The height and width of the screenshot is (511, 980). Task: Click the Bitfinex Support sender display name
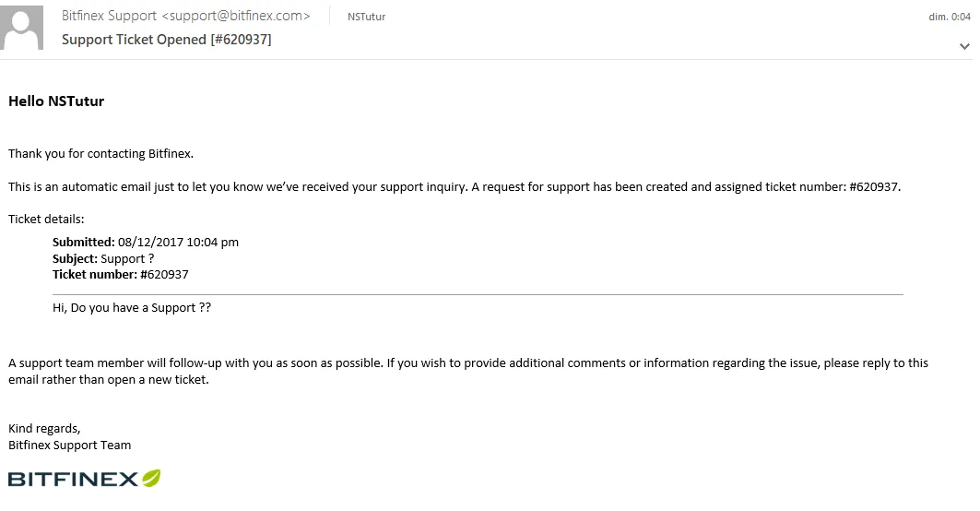[109, 17]
